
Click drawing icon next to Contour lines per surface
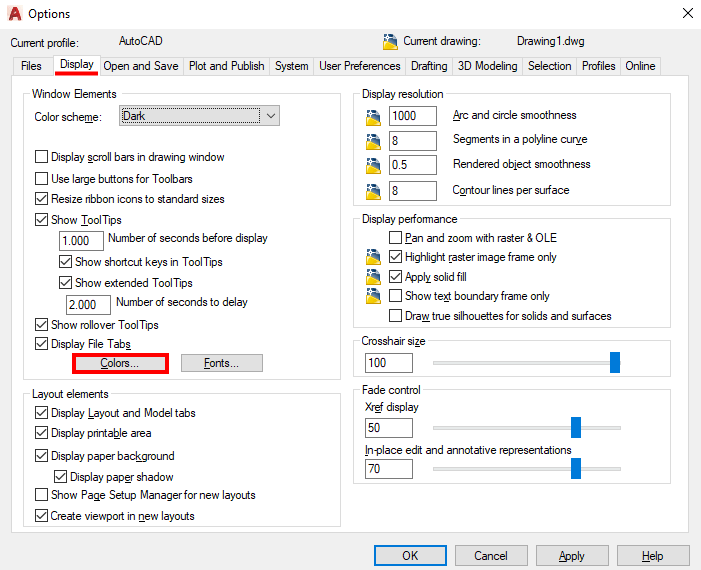373,192
